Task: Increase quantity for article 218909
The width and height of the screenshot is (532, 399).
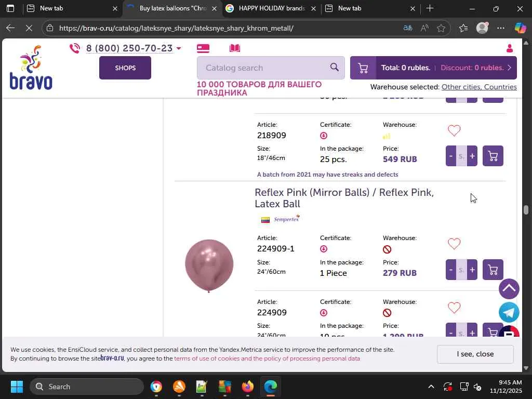Action: (472, 156)
